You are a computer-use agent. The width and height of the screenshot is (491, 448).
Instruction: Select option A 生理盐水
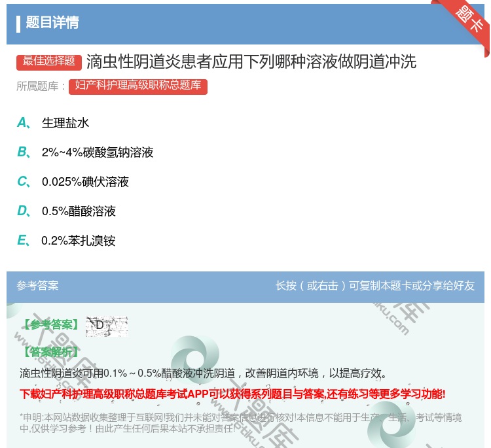(x=53, y=123)
